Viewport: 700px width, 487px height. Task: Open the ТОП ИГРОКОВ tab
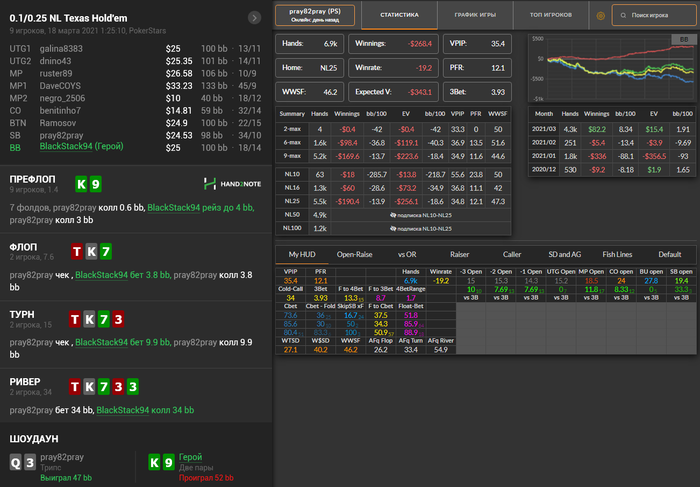pyautogui.click(x=550, y=15)
